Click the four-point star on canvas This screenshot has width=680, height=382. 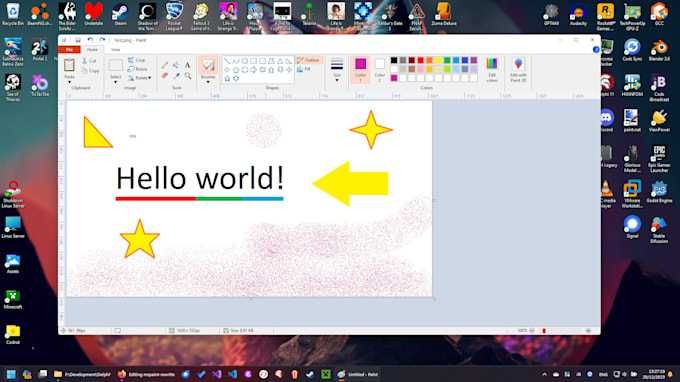coord(371,130)
